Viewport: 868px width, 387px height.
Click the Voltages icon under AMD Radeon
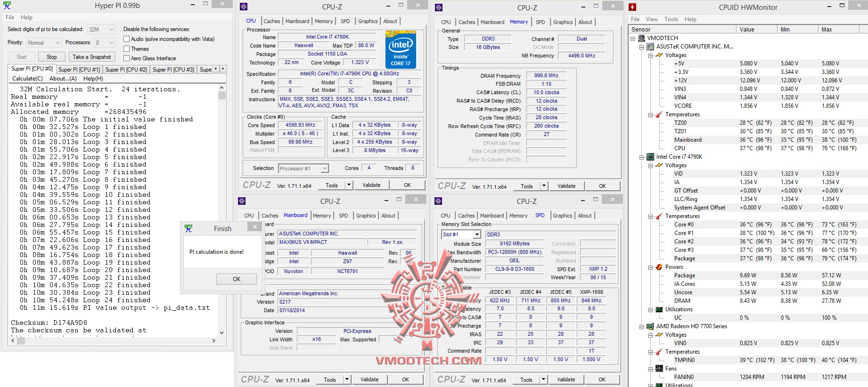[660, 335]
